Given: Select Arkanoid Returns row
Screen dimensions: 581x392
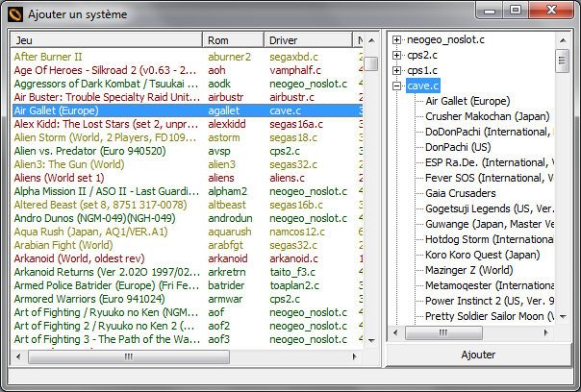Looking at the screenshot, I should click(x=188, y=272).
